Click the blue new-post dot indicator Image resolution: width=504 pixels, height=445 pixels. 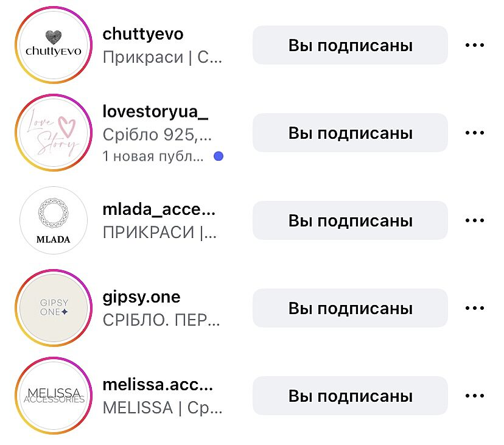coord(219,156)
